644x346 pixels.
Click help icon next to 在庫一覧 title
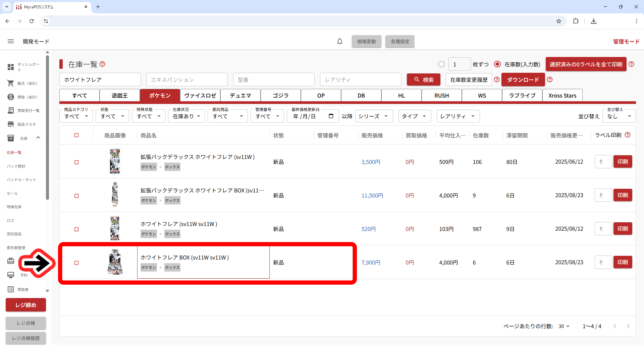(x=103, y=64)
